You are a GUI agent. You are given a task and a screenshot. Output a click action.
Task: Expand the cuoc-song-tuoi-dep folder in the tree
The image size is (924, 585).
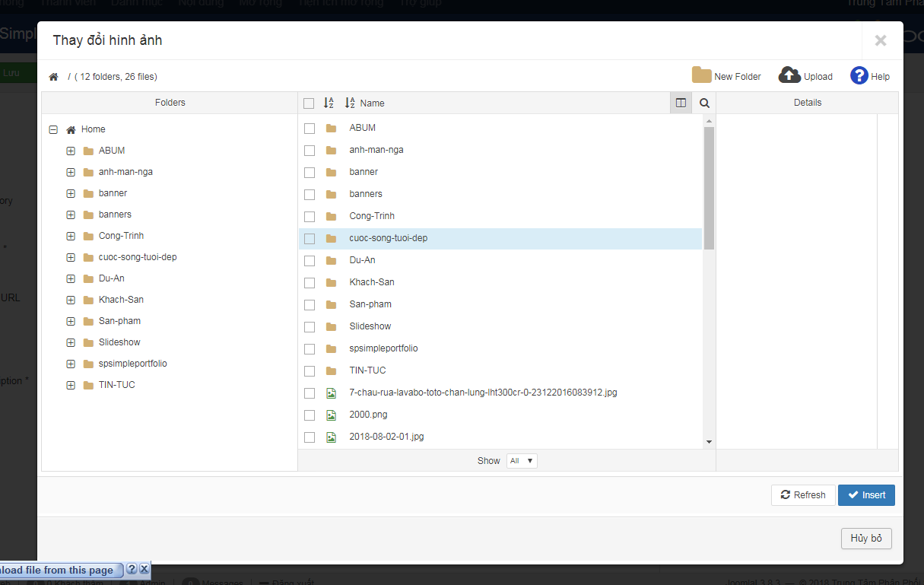point(71,257)
